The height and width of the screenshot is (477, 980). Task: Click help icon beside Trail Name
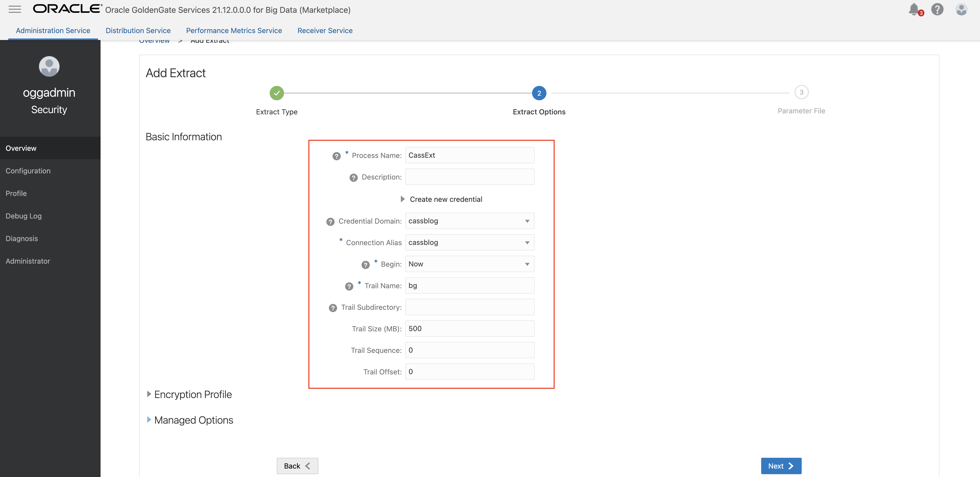(x=349, y=286)
